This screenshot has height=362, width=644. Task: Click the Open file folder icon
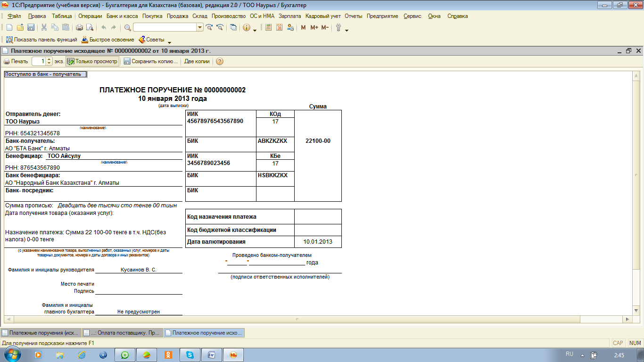click(20, 27)
